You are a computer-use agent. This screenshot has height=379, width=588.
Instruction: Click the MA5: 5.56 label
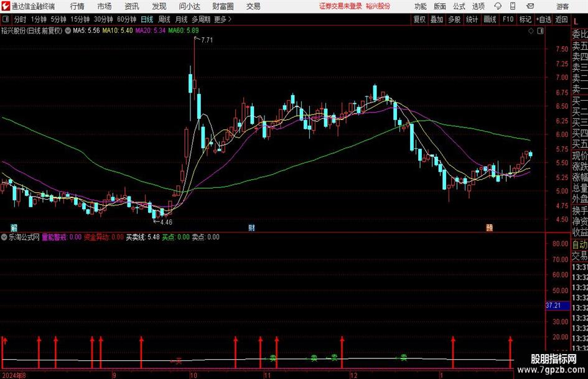click(86, 30)
